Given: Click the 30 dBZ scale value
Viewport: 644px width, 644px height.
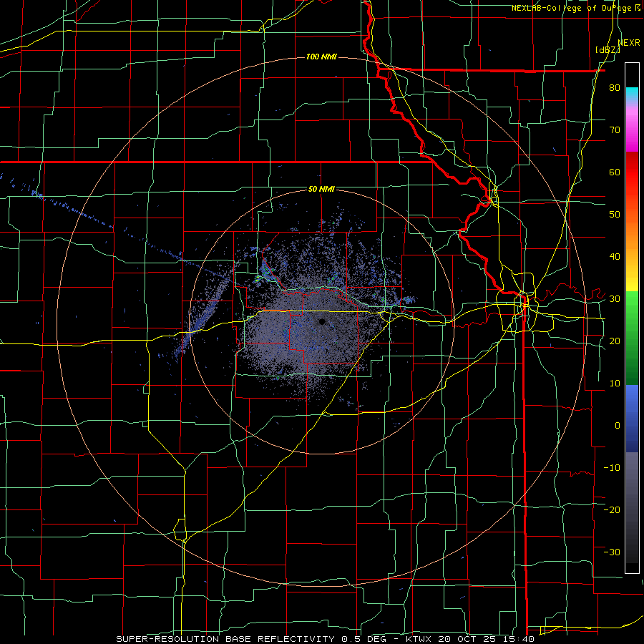Looking at the screenshot, I should pos(615,298).
